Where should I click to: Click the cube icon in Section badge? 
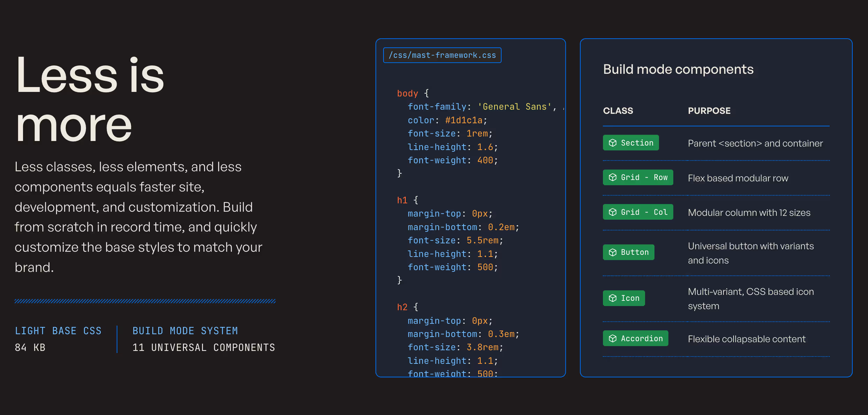(x=612, y=143)
